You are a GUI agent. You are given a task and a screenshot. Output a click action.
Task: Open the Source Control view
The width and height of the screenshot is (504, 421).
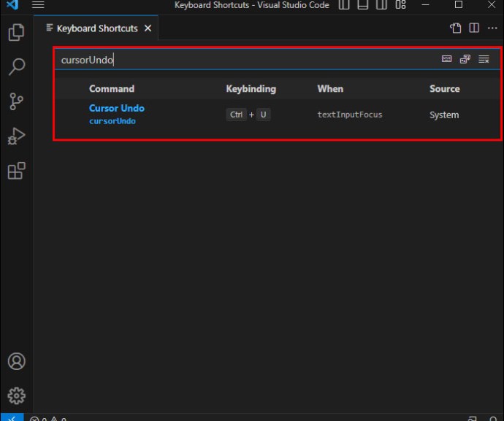[x=16, y=101]
